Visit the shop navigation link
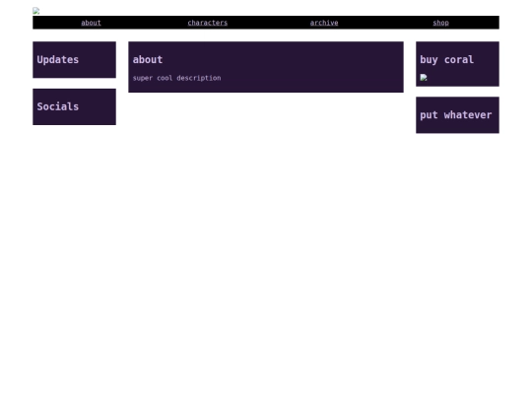The height and width of the screenshot is (399, 532). tap(440, 23)
